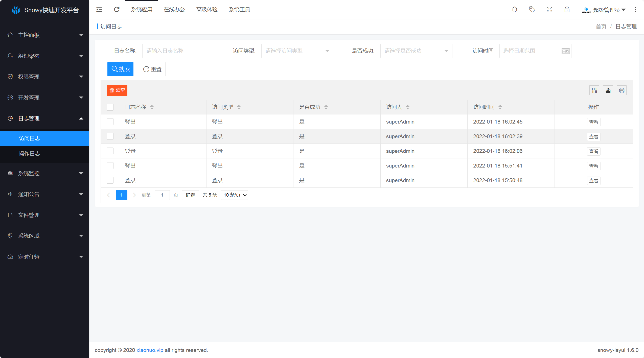The width and height of the screenshot is (644, 358).
Task: Focus the 日志名称 input field
Action: click(178, 51)
